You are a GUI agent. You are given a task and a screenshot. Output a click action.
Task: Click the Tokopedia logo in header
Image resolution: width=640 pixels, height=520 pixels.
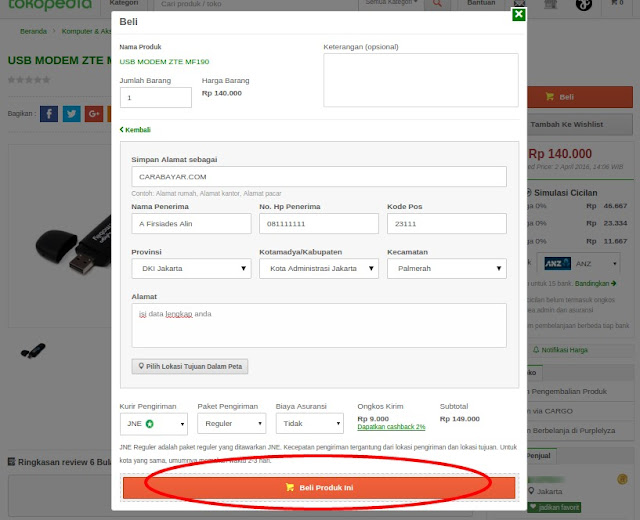click(50, 4)
